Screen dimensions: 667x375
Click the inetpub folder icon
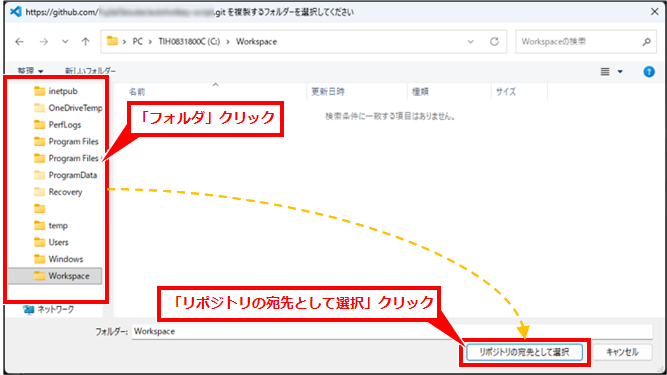coord(40,91)
